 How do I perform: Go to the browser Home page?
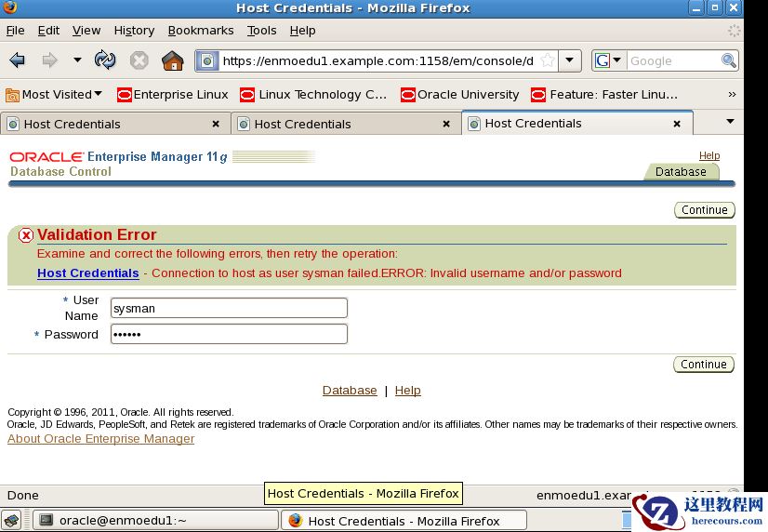click(x=172, y=60)
